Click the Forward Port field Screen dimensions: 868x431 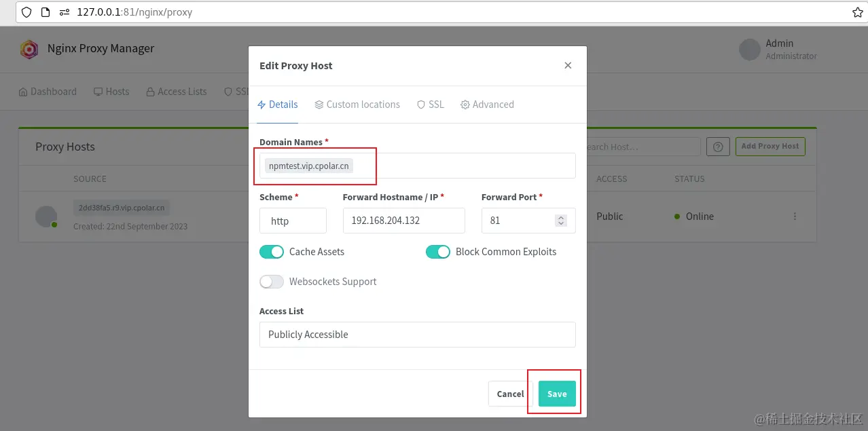tap(528, 221)
